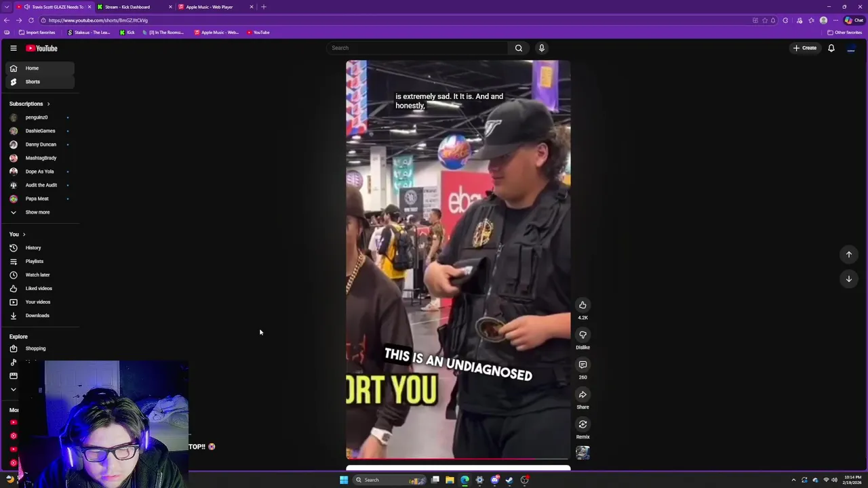This screenshot has width=868, height=488.
Task: Remix this Short
Action: point(583,424)
